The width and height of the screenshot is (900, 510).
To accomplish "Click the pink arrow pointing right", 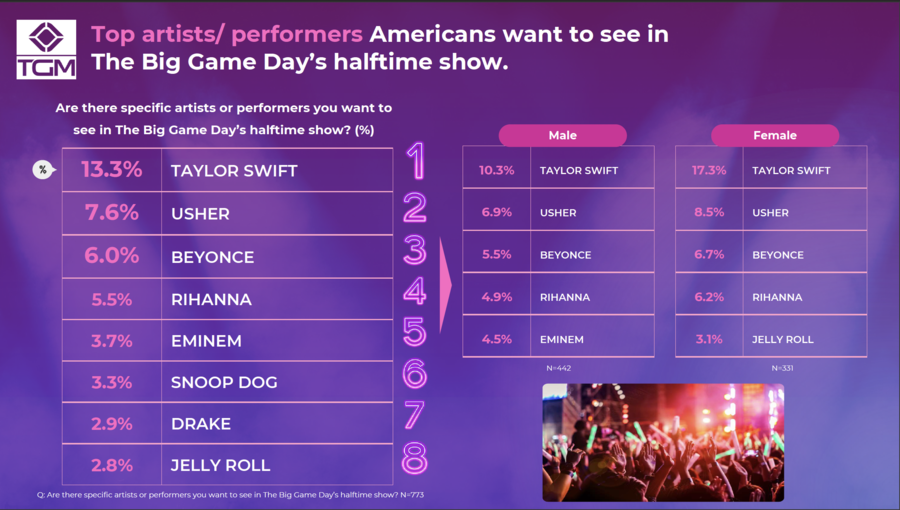I will click(x=445, y=290).
